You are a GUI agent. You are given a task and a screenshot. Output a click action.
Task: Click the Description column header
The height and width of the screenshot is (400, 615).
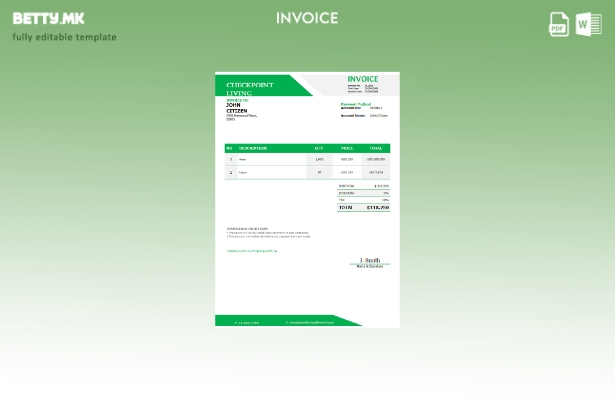253,148
